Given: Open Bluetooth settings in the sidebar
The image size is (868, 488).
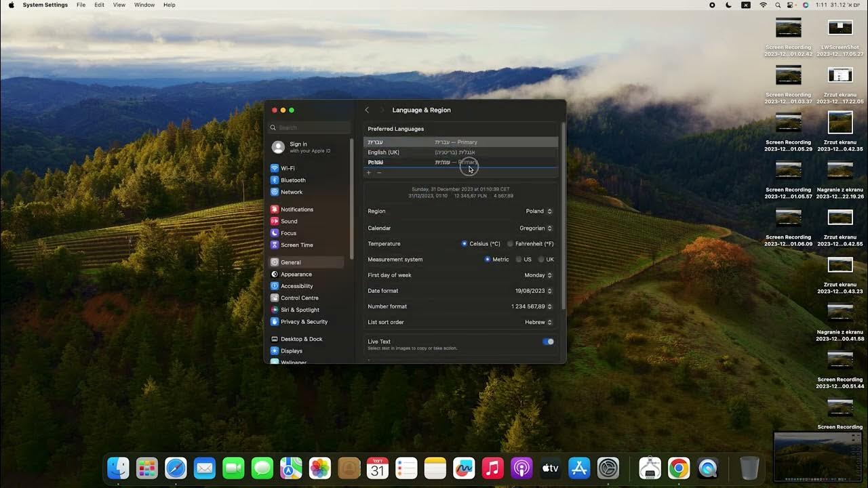Looking at the screenshot, I should coord(292,180).
